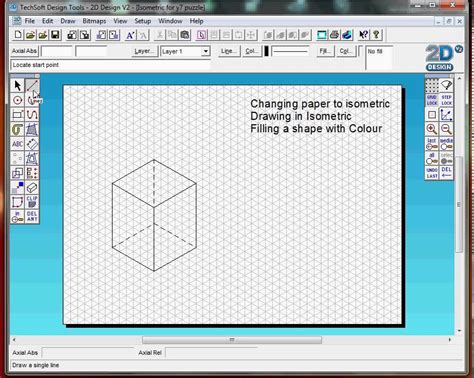Open the Draw menu

(68, 21)
